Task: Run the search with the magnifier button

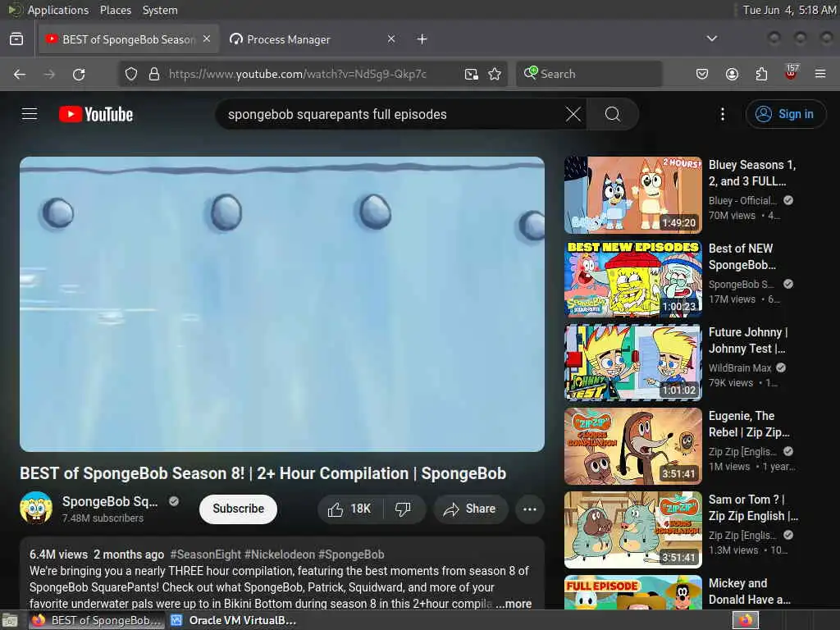Action: pos(613,114)
